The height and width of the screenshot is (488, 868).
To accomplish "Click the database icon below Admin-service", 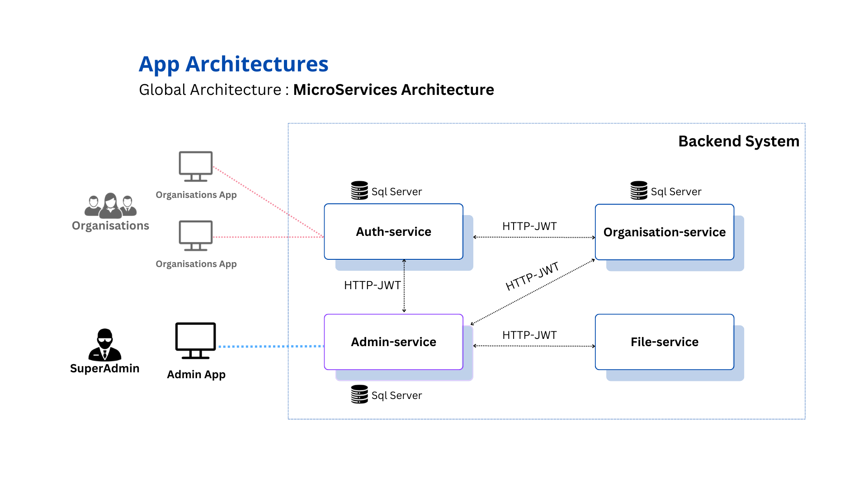I will coord(359,394).
